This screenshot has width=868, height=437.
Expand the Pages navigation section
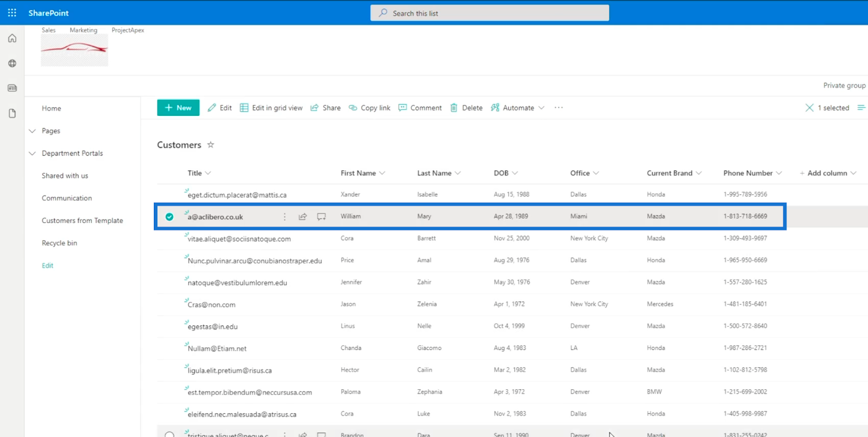click(32, 131)
